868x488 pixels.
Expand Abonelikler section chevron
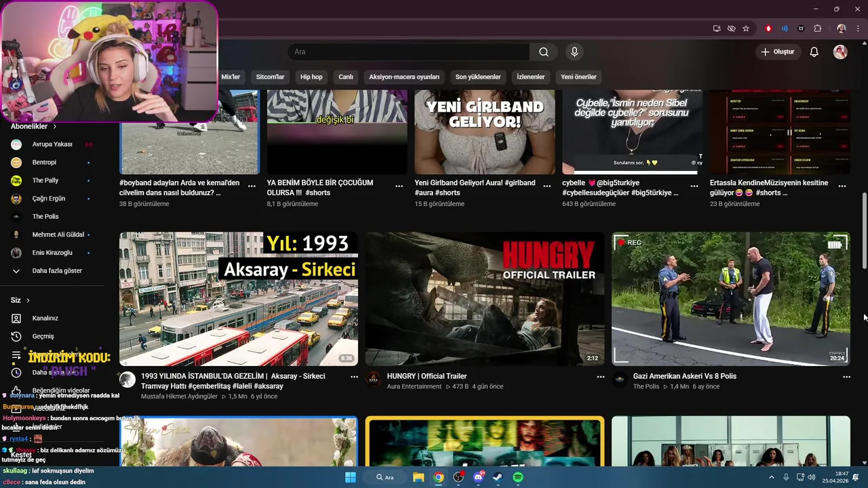55,127
